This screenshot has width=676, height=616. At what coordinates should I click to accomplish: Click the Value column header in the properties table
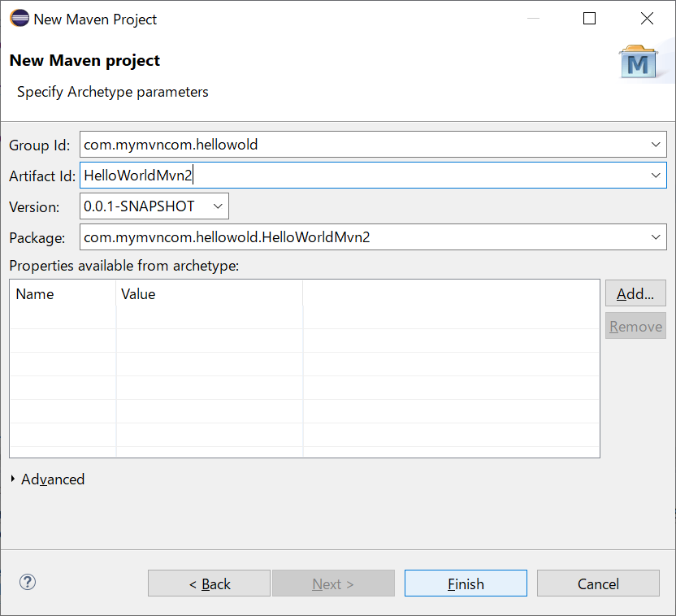pyautogui.click(x=162, y=294)
